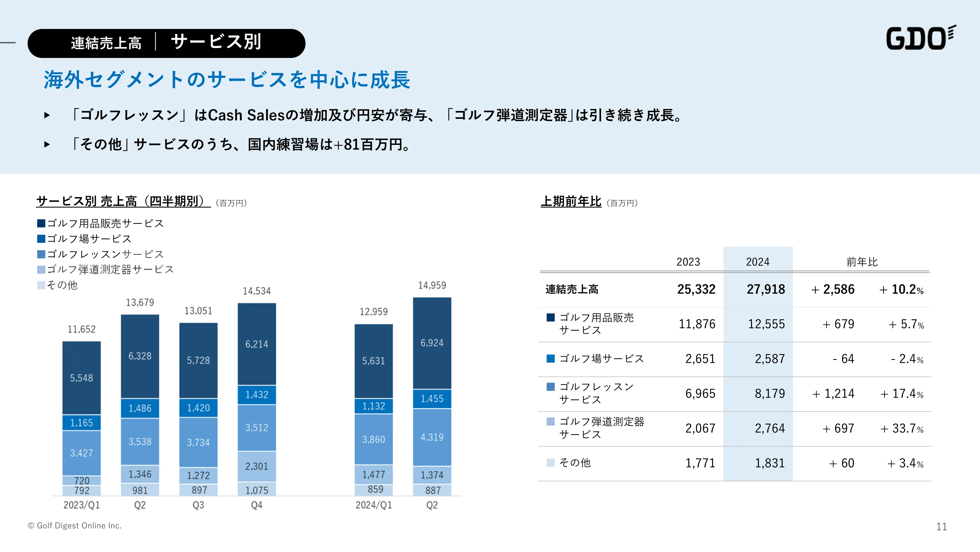The image size is (980, 552).
Task: Click the 1,831 table cell
Action: tap(770, 463)
